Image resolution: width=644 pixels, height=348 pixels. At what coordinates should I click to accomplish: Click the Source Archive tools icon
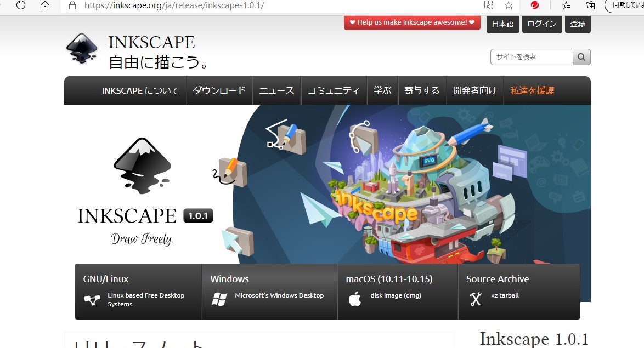[476, 299]
